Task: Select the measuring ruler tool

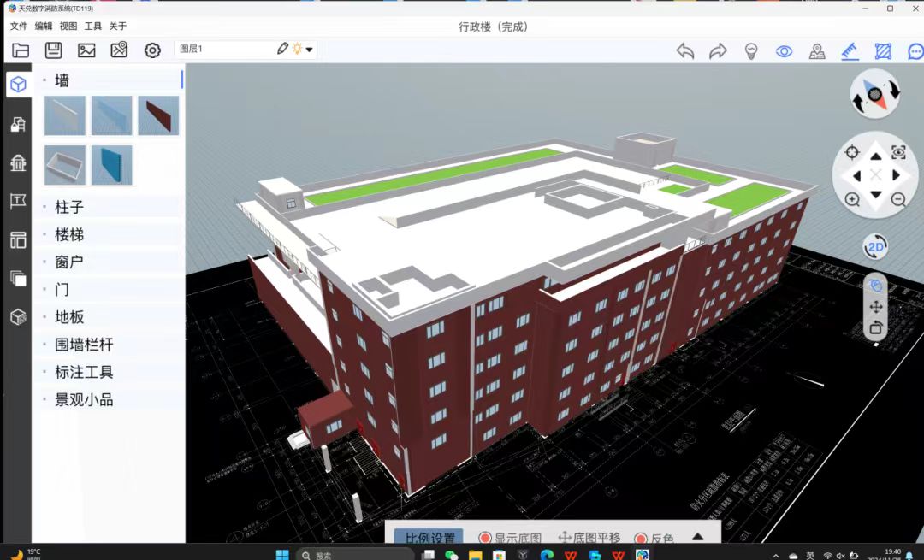Action: point(850,51)
